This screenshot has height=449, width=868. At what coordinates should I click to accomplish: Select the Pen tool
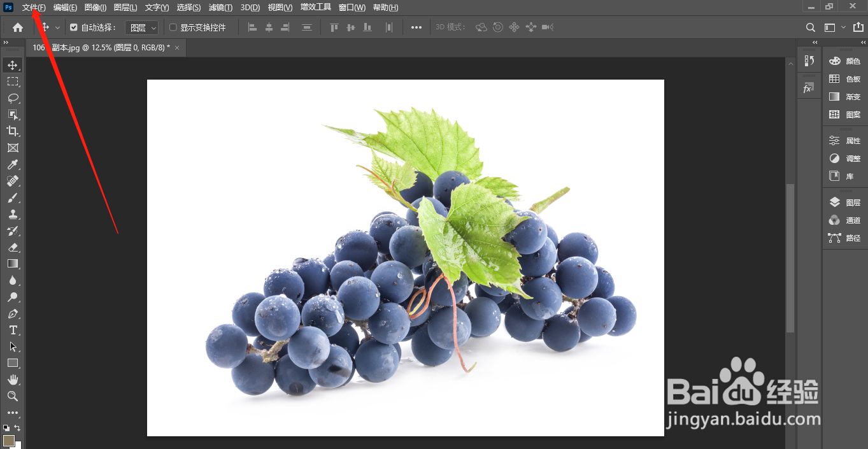tap(13, 313)
